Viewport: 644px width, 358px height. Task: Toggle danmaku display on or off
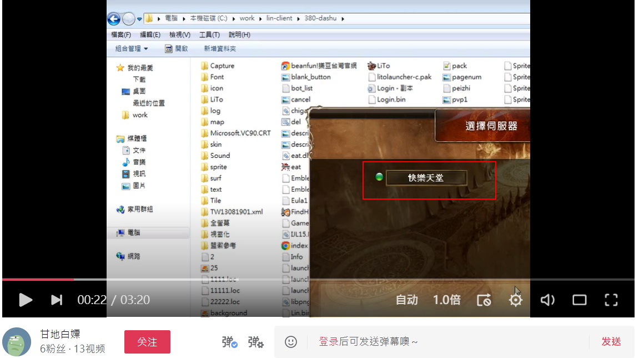[229, 341]
